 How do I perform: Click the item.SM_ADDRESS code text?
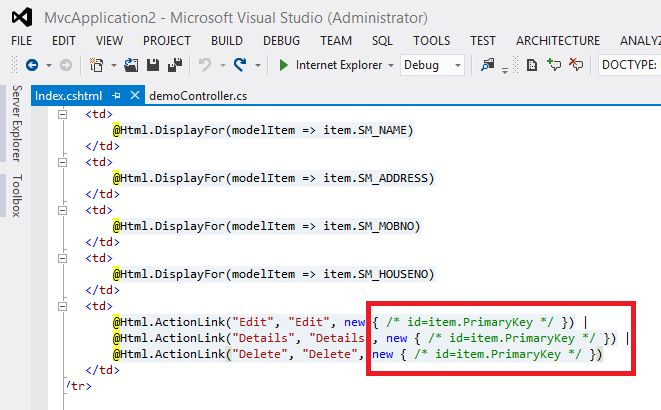point(376,178)
